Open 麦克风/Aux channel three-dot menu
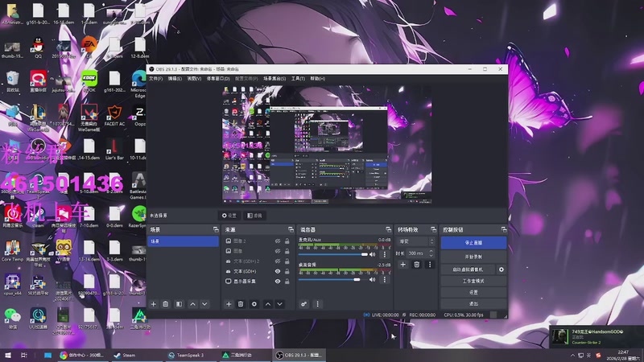 385,254
